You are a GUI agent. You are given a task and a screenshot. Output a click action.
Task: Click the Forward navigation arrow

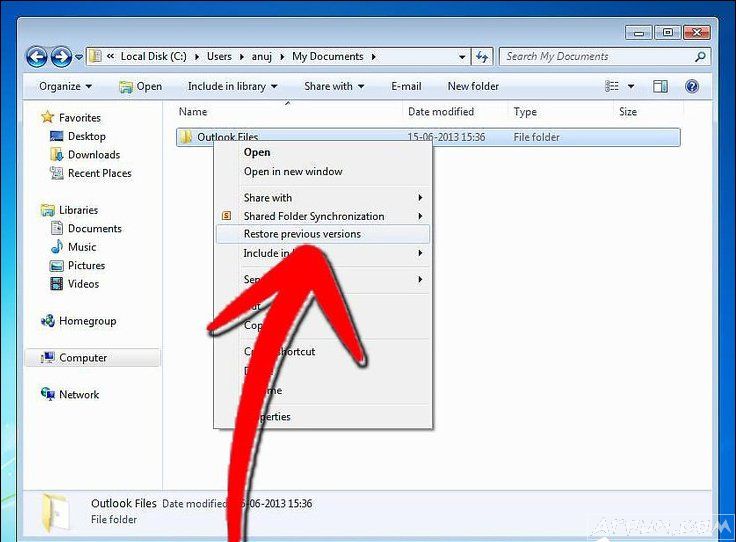click(61, 57)
